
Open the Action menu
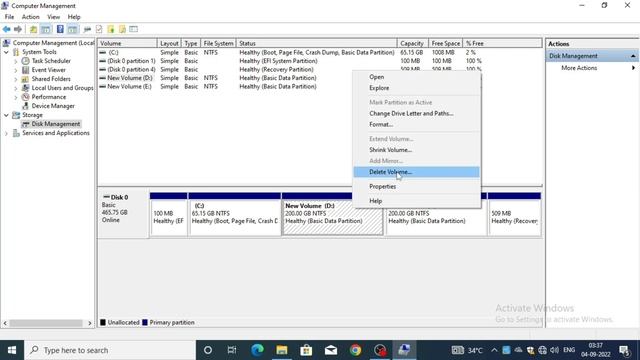(x=31, y=17)
